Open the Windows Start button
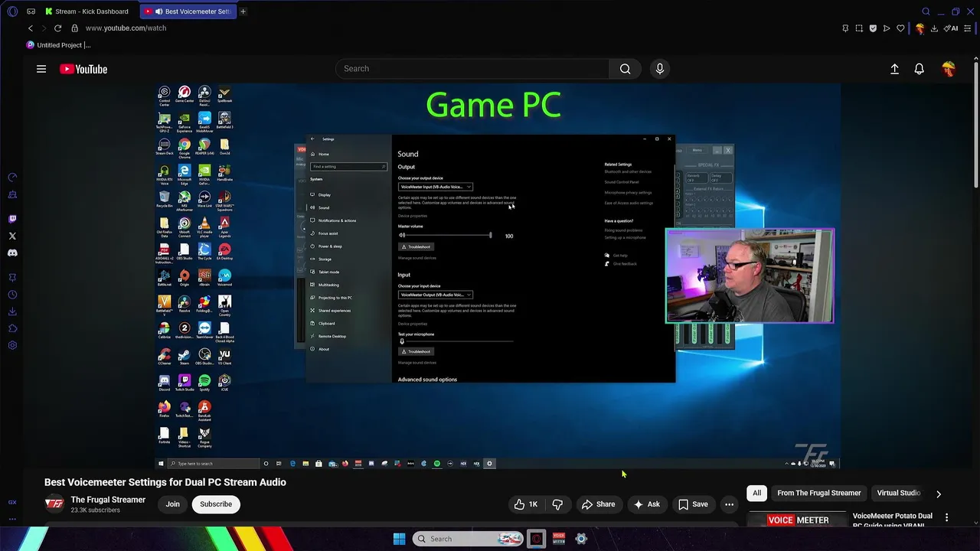The height and width of the screenshot is (551, 980). click(399, 539)
